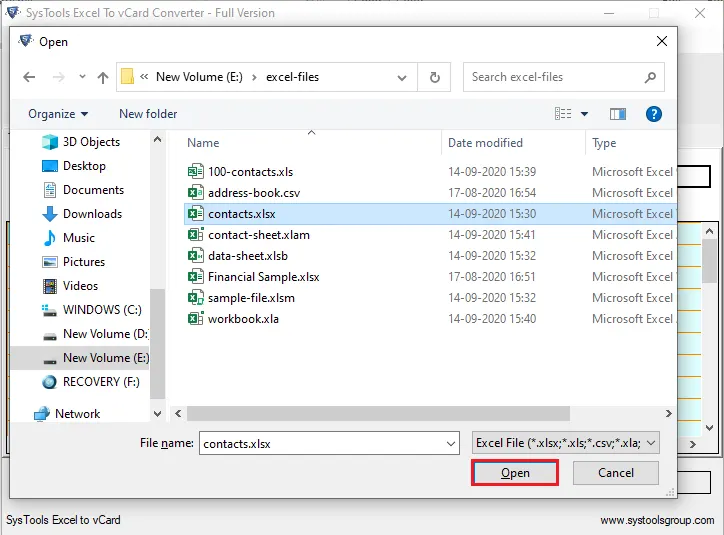724x535 pixels.
Task: Click the Videos film icon
Action: tap(49, 286)
